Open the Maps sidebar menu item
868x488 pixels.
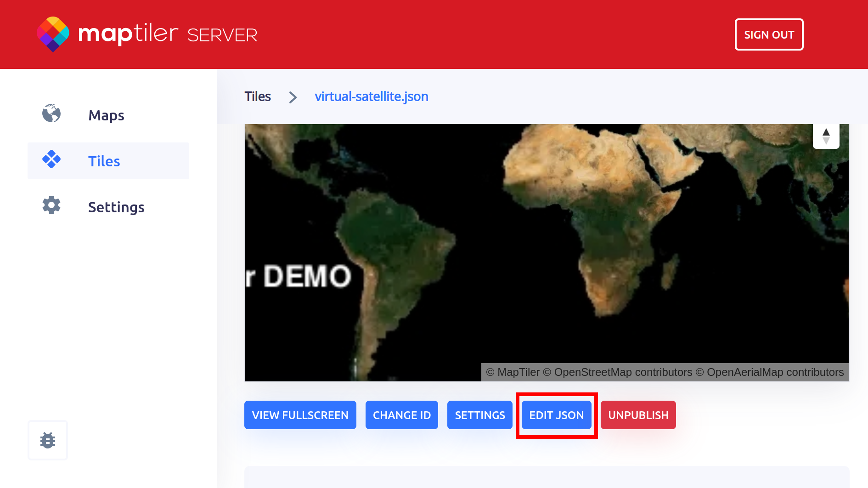pos(106,115)
